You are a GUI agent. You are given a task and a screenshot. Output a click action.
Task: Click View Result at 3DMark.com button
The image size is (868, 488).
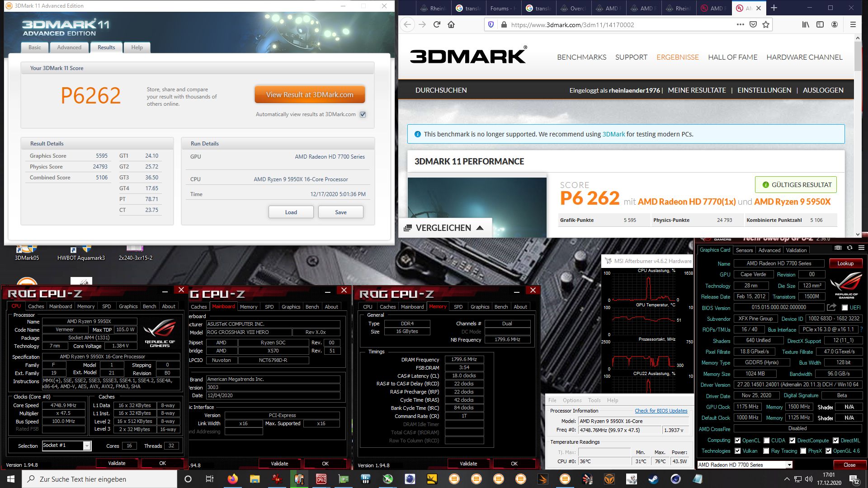click(310, 95)
